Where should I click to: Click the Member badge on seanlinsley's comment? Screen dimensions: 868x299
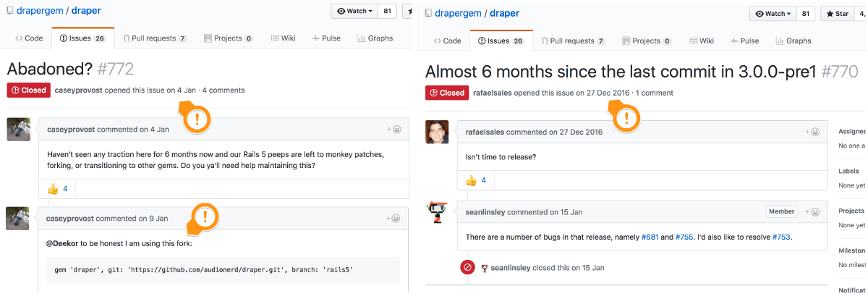tap(781, 211)
